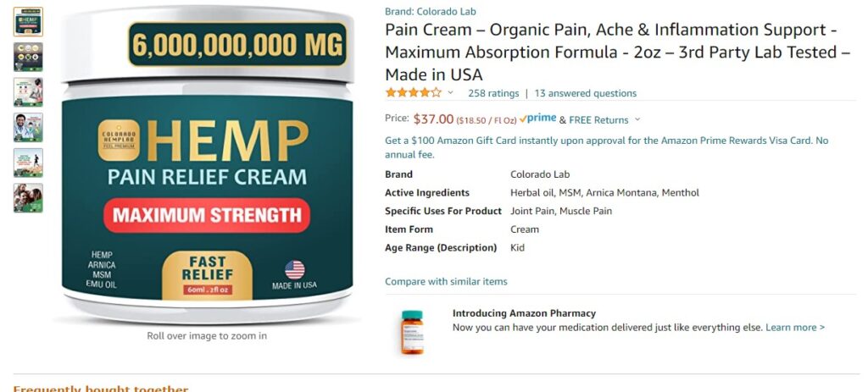
Task: Click Learn more about Amazon Pharmacy
Action: [x=795, y=328]
